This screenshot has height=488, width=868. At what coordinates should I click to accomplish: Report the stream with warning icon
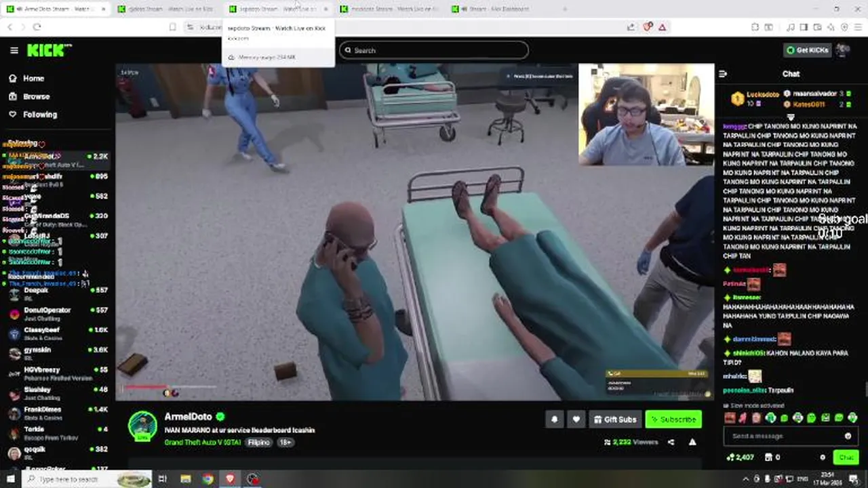coord(692,442)
